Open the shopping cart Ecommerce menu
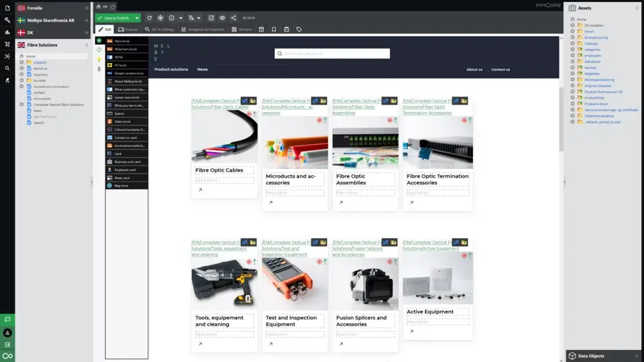 coord(7,44)
